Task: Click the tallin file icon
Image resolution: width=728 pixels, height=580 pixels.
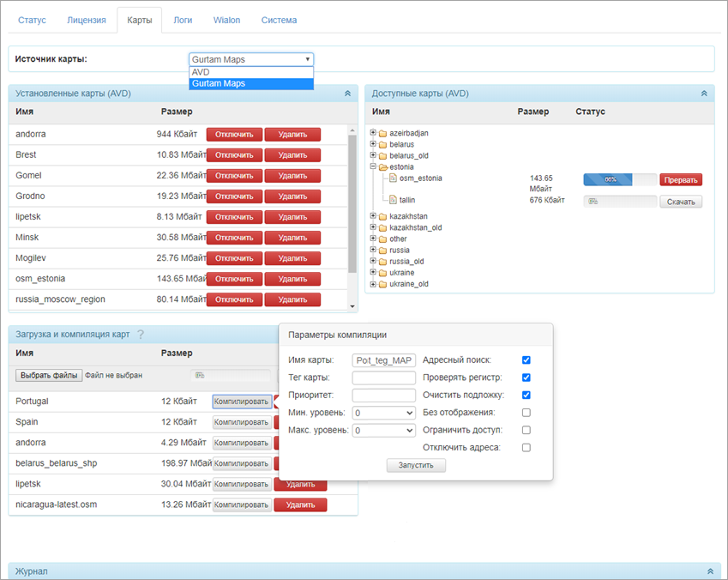Action: [394, 201]
